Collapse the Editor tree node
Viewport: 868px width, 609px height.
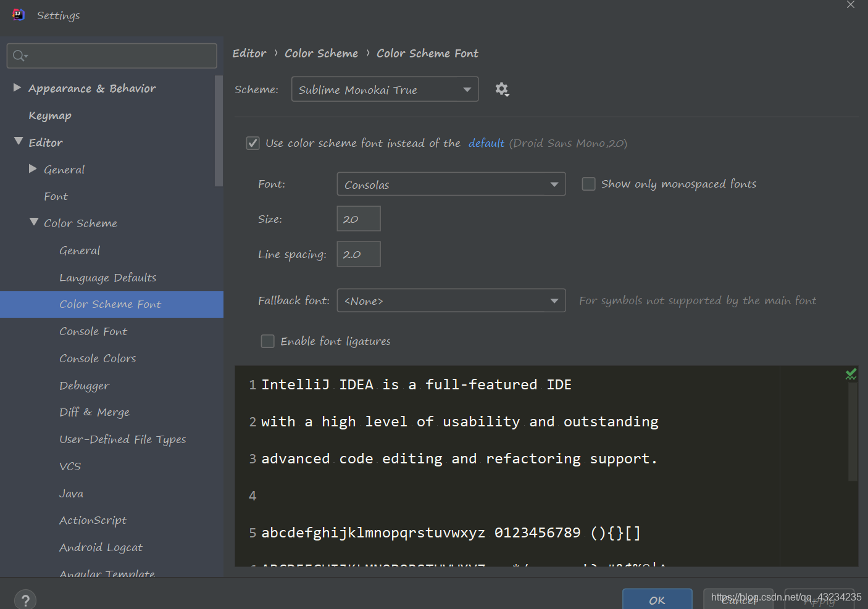point(19,141)
